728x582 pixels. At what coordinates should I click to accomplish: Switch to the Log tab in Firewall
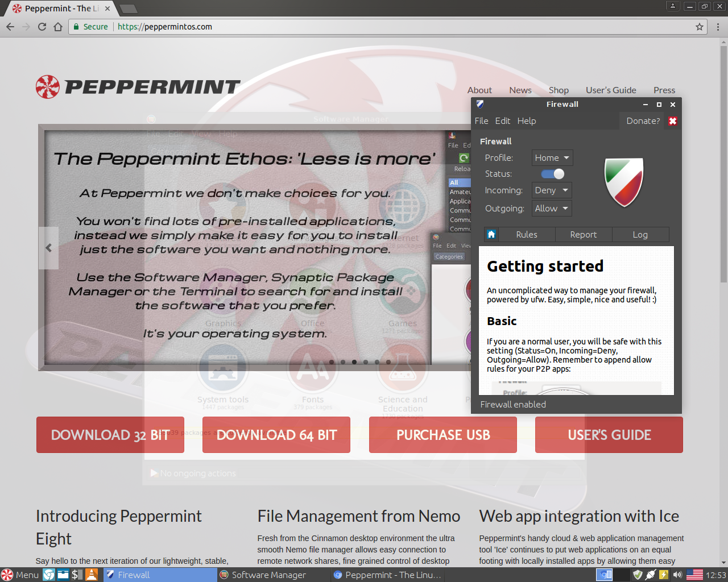pos(640,234)
